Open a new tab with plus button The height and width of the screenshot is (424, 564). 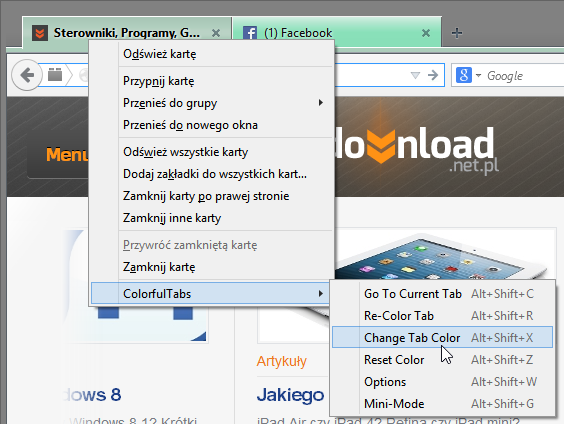457,33
